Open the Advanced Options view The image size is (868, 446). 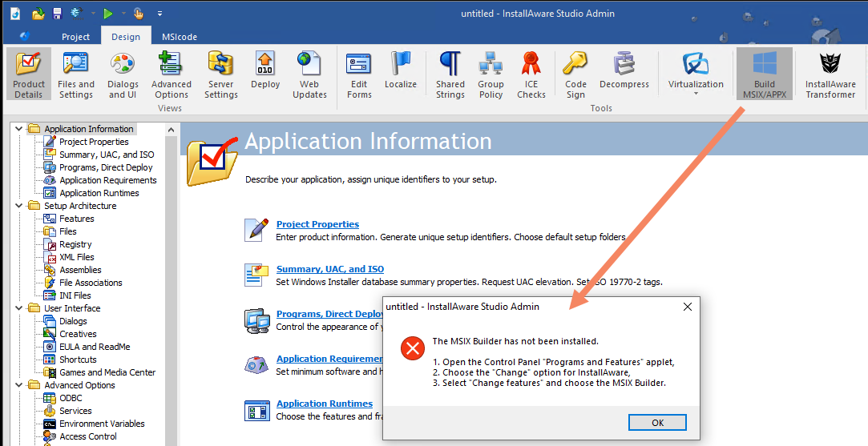point(171,74)
